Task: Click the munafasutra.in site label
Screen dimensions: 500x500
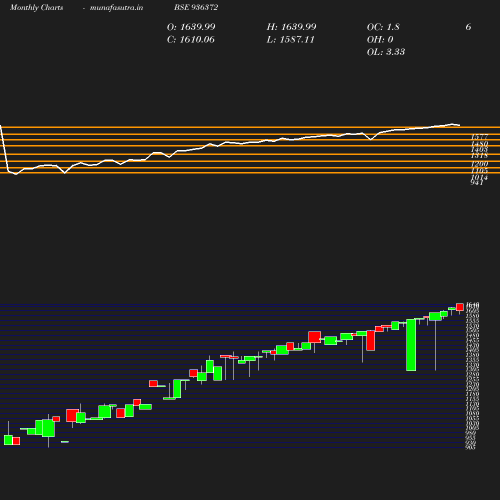Action: 116,8
